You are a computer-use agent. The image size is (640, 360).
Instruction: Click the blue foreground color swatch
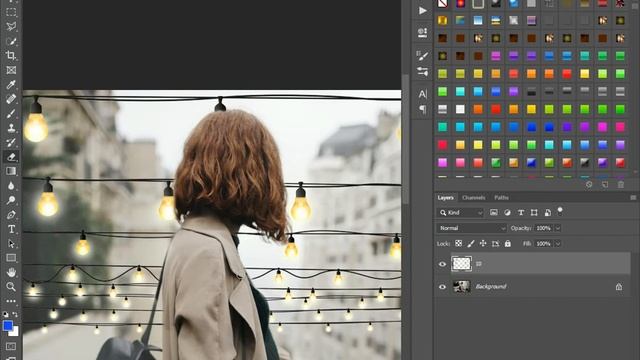(x=7, y=325)
